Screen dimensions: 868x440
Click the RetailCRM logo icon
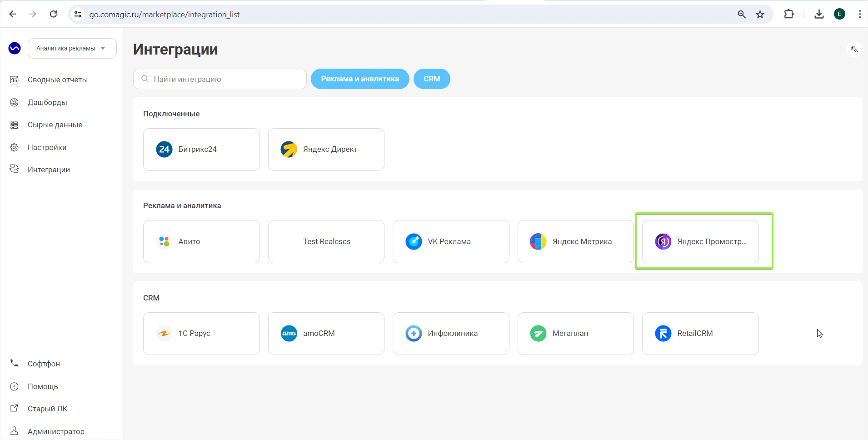pyautogui.click(x=663, y=333)
